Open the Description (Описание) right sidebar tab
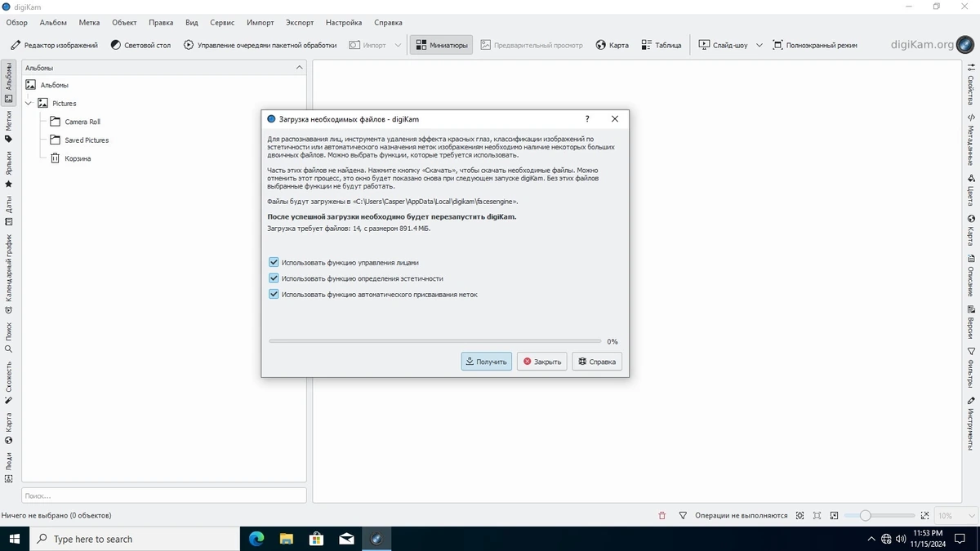This screenshot has height=551, width=980. coord(971,275)
